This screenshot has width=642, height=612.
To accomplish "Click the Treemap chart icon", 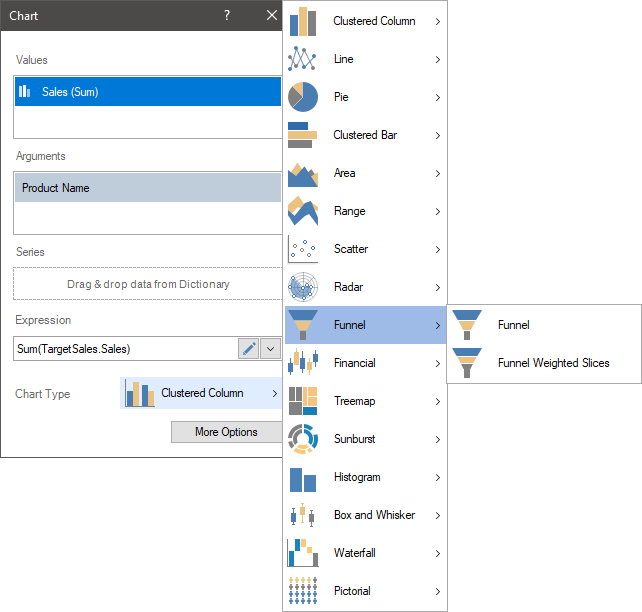I will [303, 401].
